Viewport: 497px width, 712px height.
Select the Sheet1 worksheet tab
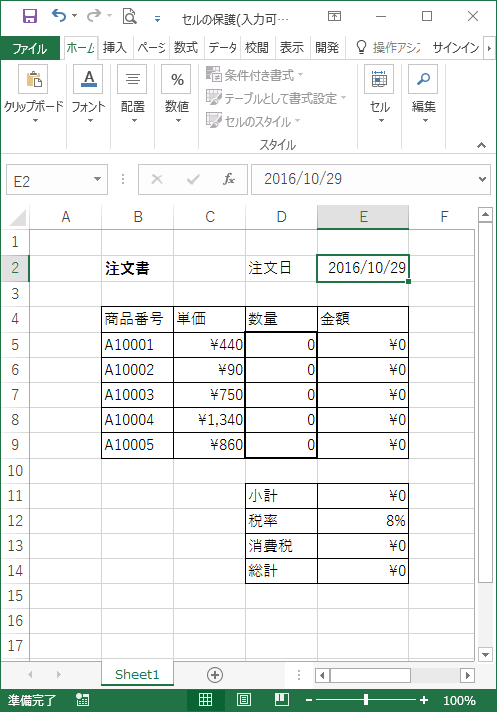click(x=137, y=674)
